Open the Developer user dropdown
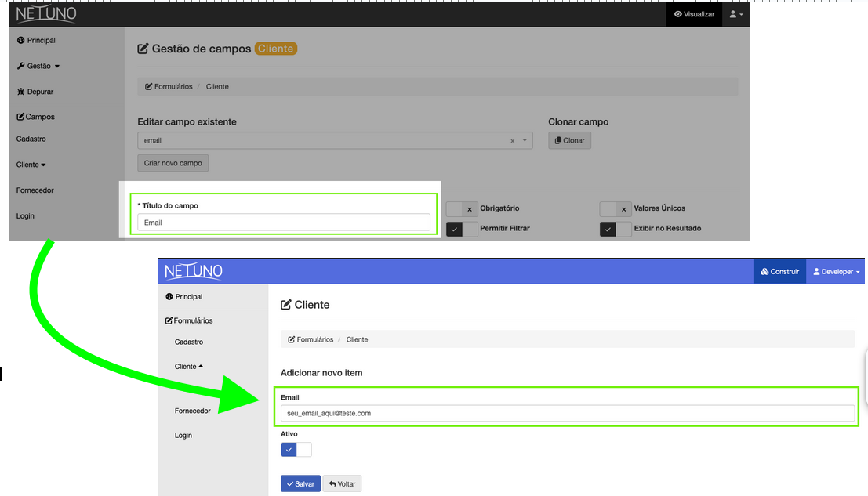Image resolution: width=868 pixels, height=496 pixels. (836, 271)
